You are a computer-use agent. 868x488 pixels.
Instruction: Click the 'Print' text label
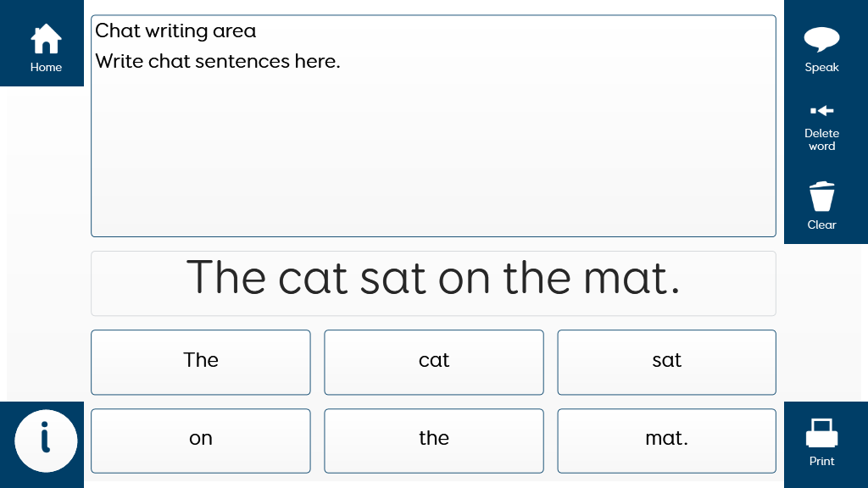coord(821,461)
